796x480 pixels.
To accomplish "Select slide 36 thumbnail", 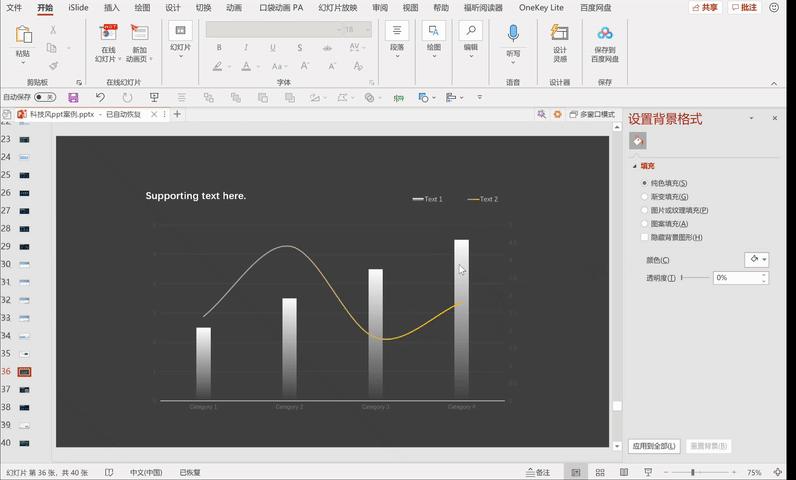I will [x=24, y=372].
